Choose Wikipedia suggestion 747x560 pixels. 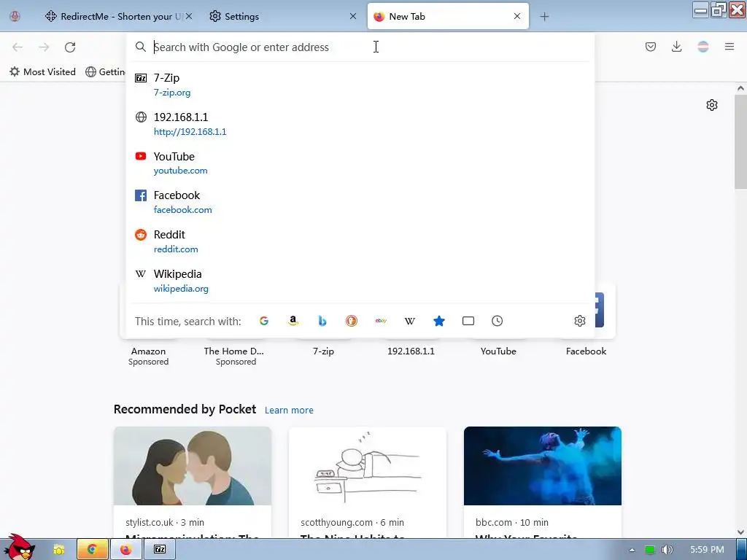360,281
